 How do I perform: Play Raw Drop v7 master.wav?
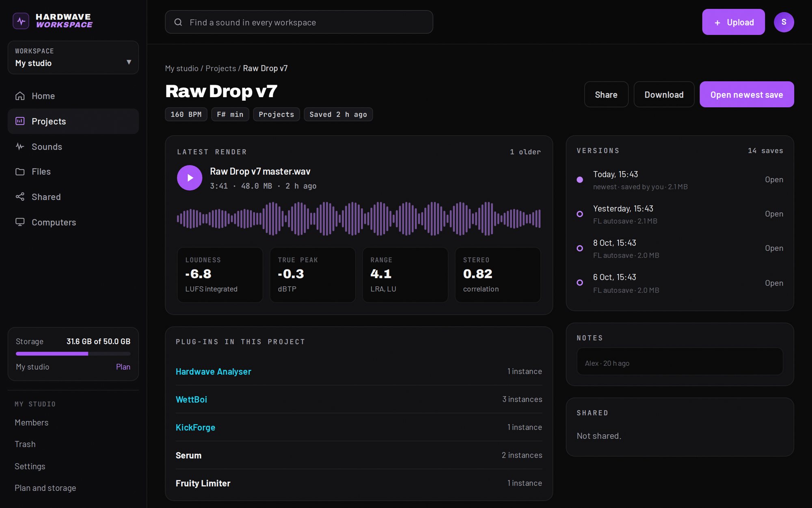point(190,178)
